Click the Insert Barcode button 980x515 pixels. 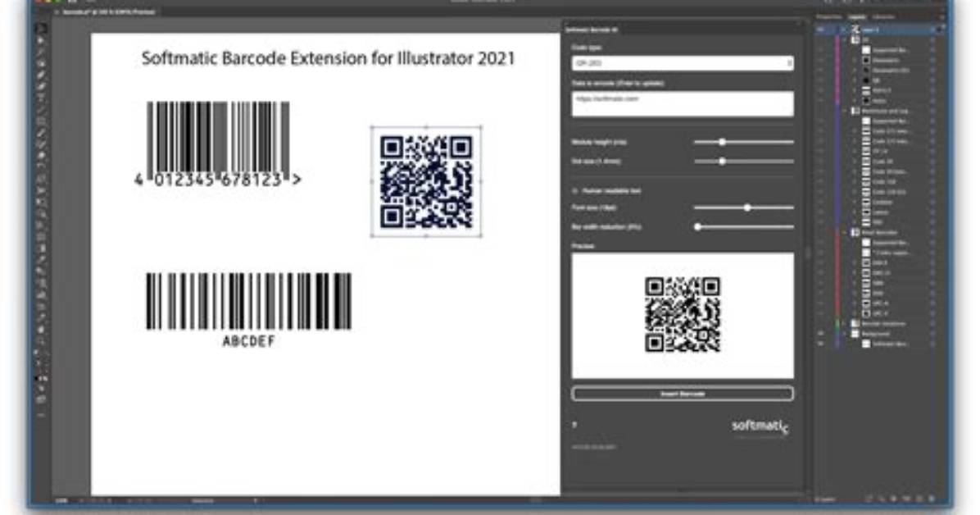(683, 394)
